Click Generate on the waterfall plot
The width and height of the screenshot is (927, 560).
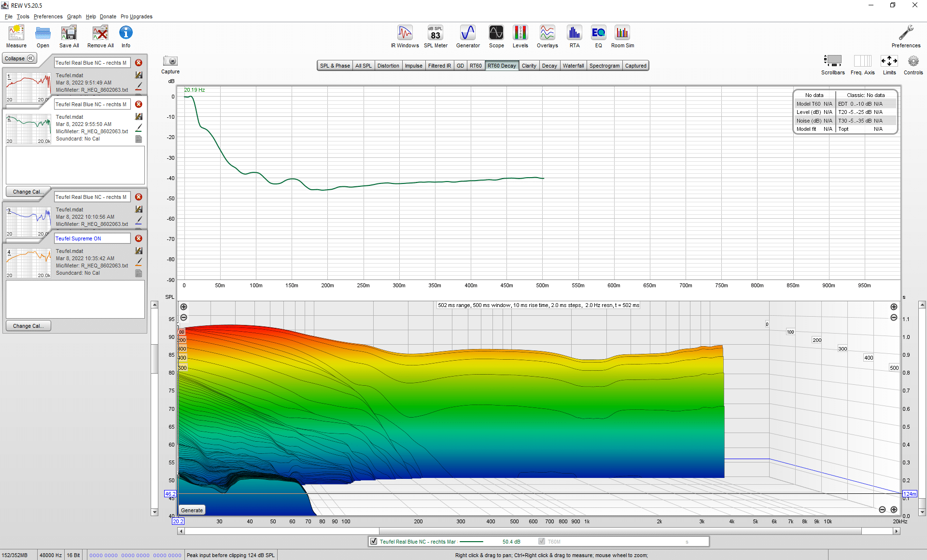[x=192, y=510]
